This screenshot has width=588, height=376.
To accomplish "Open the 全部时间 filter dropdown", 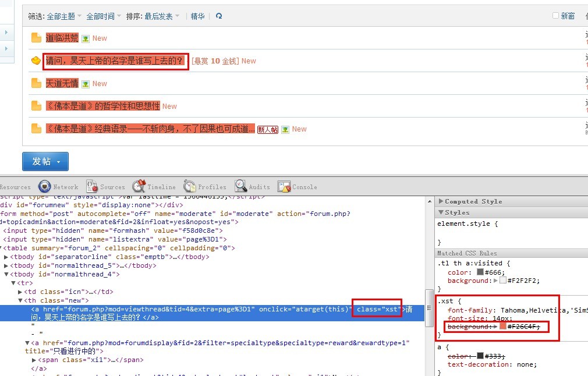I will 104,16.
